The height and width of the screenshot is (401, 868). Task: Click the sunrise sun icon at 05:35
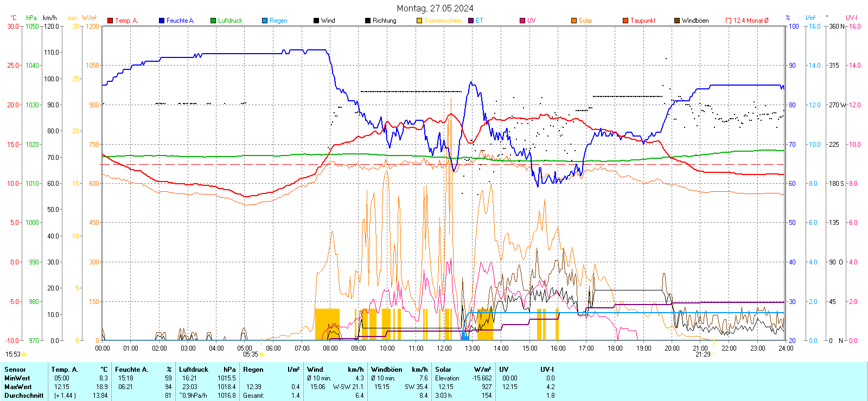(x=262, y=354)
